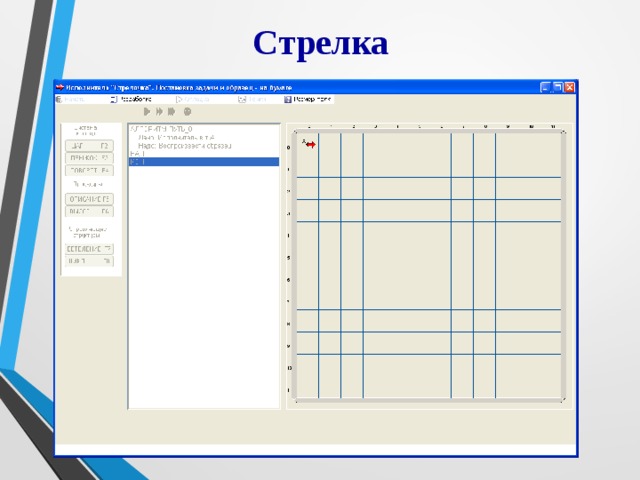This screenshot has width=640, height=480.
Task: Maximize the Стрелочка application window
Action: point(558,87)
